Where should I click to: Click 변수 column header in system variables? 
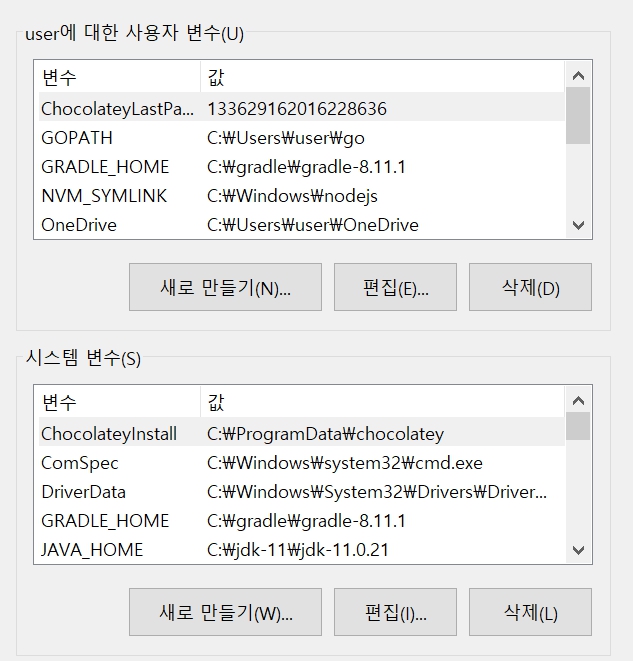(120, 403)
